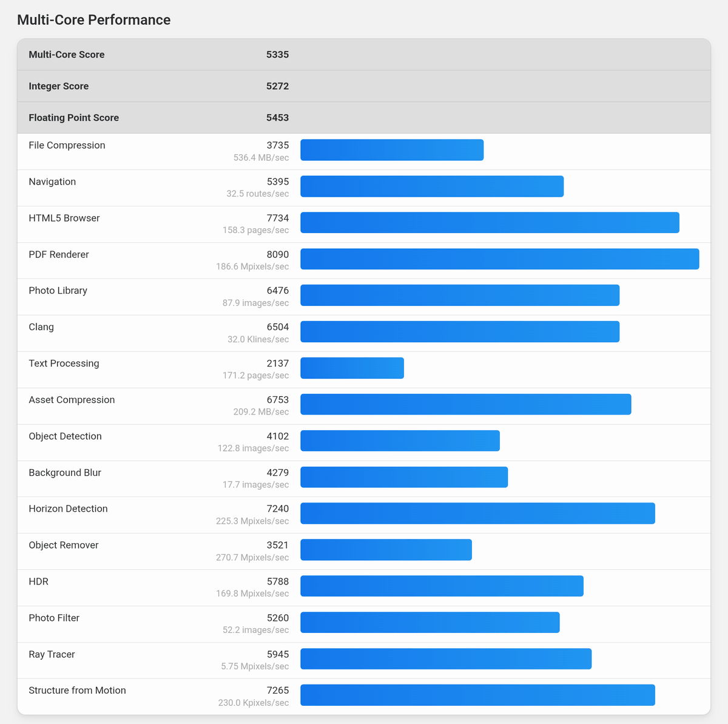This screenshot has height=724, width=728.
Task: Click the HTML5 Browser score bar
Action: [490, 223]
